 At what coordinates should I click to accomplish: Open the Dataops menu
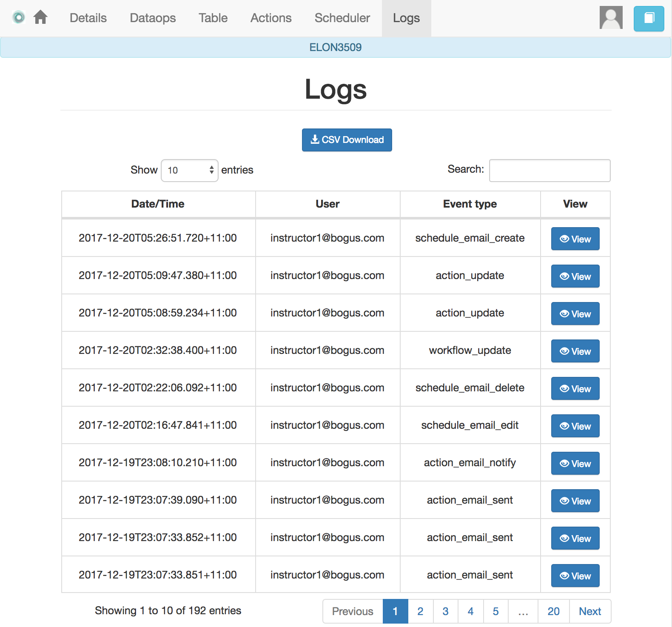(x=153, y=18)
